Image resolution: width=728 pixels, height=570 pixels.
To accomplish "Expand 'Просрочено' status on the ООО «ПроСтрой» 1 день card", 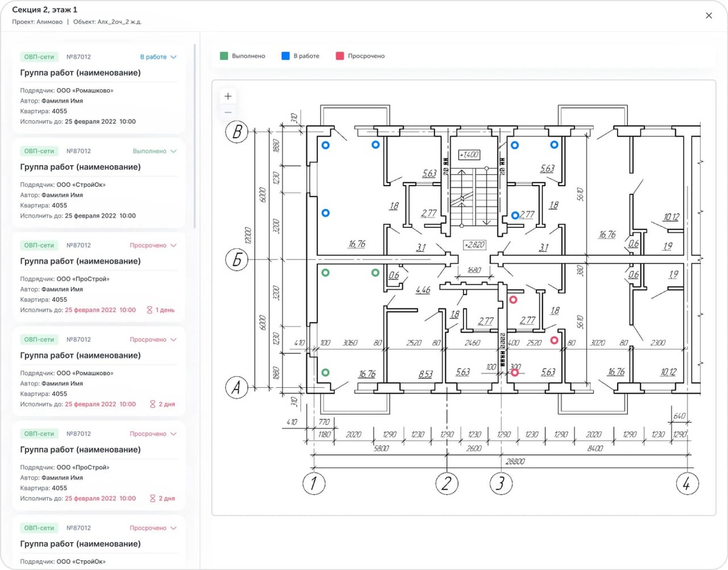I will click(153, 245).
